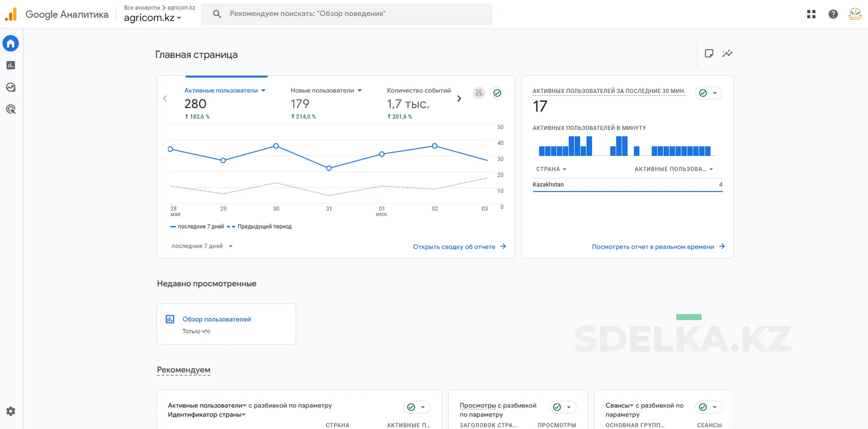Viewport: 868px width, 429px height.
Task: Expand the Активные пользователи metric dropdown
Action: 263,90
